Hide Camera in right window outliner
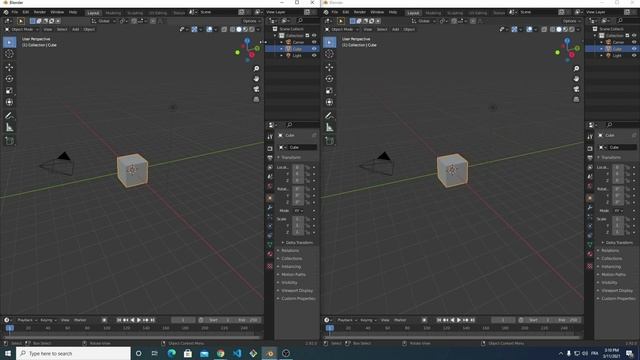 pyautogui.click(x=634, y=42)
